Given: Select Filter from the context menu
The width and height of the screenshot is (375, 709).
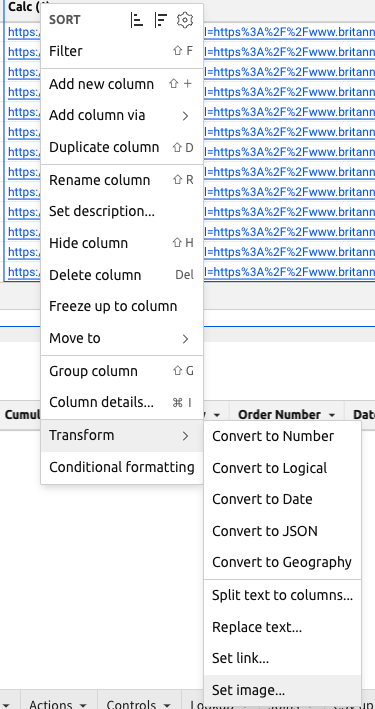Looking at the screenshot, I should click(122, 51).
